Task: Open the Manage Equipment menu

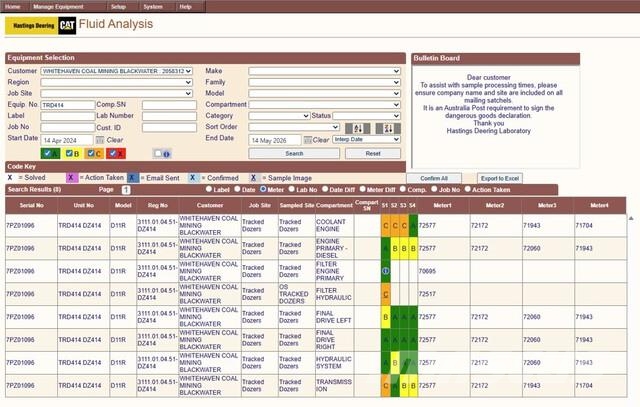Action: pos(58,7)
